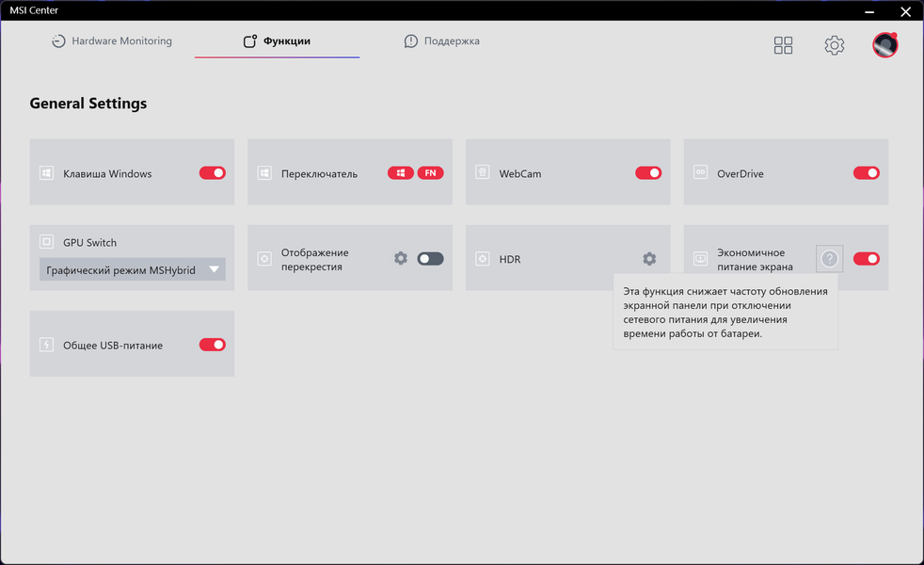Click the GPU Switch card icon
The width and height of the screenshot is (924, 565).
(46, 242)
